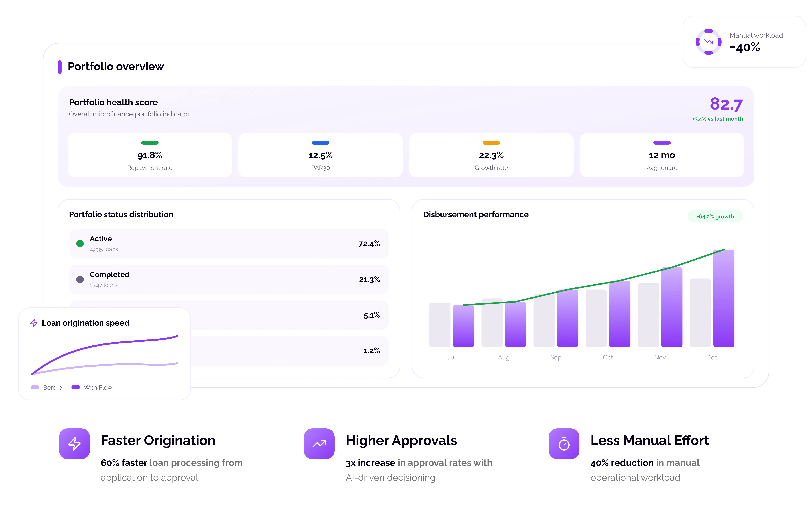Click the Faster Origination lightning bolt icon
Screen dimensions: 812x517
click(x=74, y=443)
